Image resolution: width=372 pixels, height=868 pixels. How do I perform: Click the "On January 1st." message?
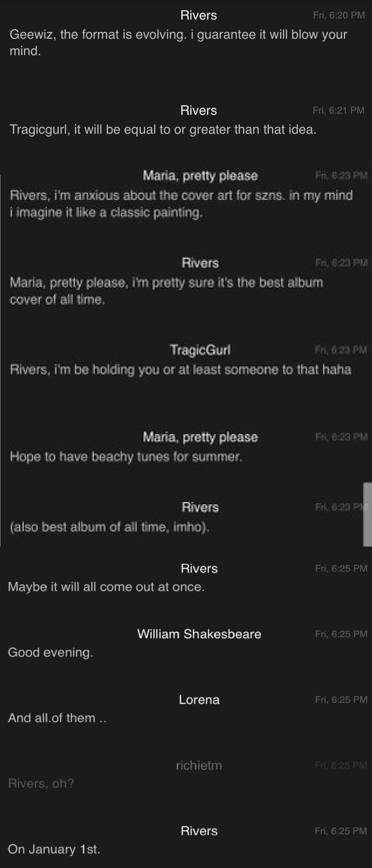point(54,849)
